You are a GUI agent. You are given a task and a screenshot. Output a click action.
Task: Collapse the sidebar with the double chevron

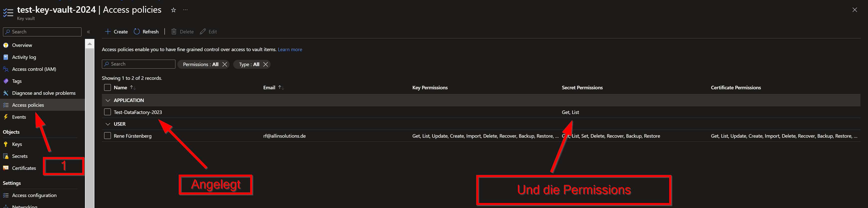pyautogui.click(x=89, y=32)
